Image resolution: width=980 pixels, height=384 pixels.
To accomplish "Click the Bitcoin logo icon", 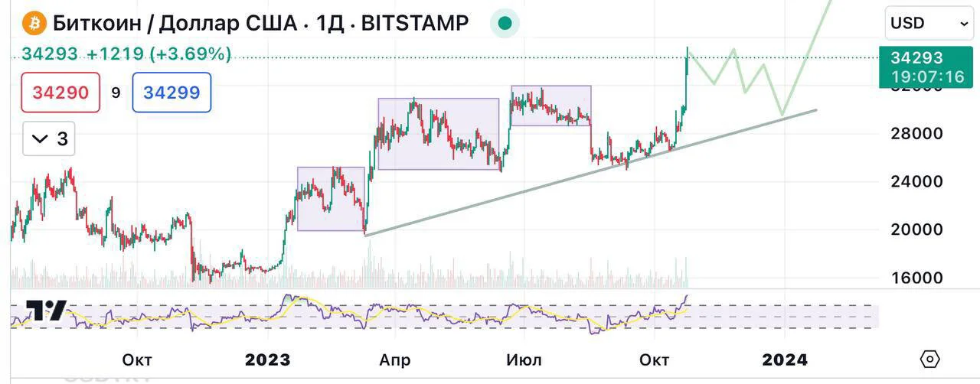I will pyautogui.click(x=34, y=23).
